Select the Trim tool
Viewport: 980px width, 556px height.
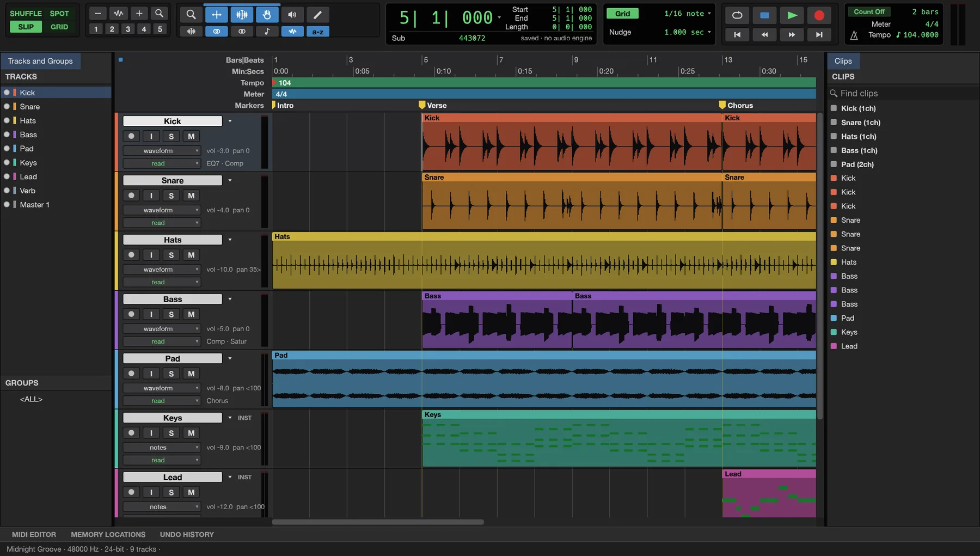[x=217, y=15]
